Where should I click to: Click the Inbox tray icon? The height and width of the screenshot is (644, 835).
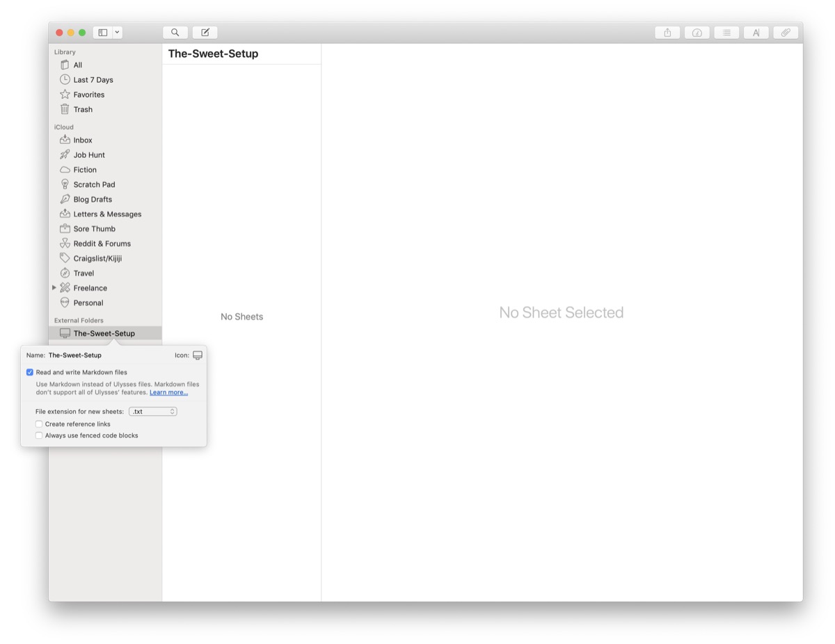(65, 140)
